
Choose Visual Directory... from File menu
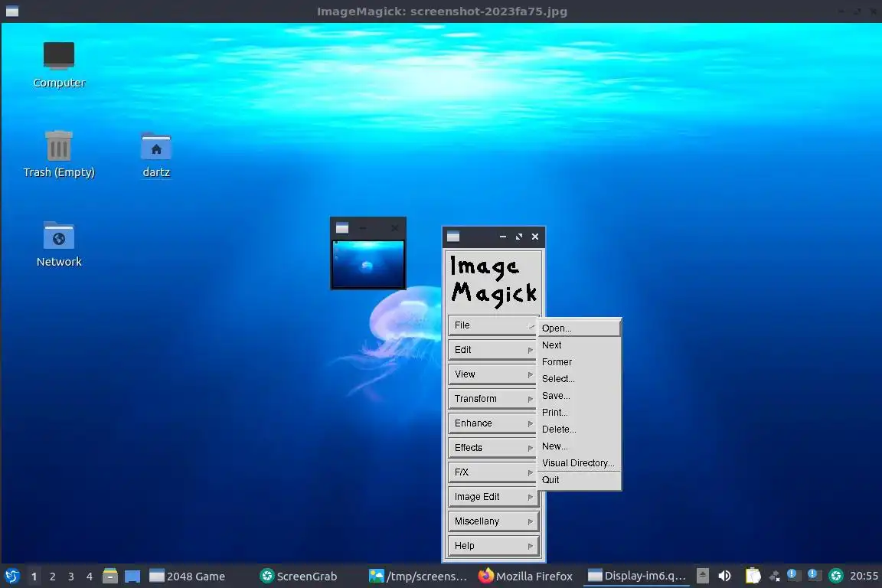tap(579, 463)
